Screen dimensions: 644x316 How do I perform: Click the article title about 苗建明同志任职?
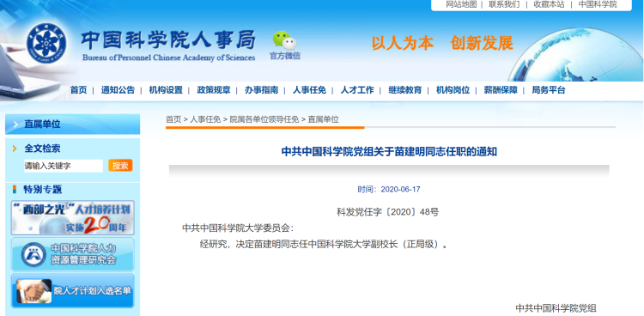coord(389,152)
